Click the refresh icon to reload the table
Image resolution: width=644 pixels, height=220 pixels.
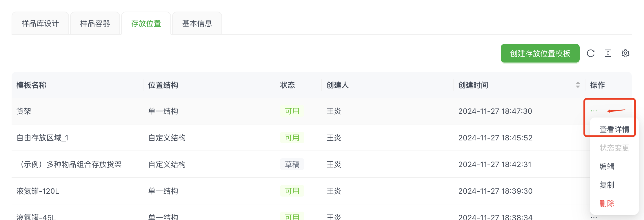tap(591, 53)
